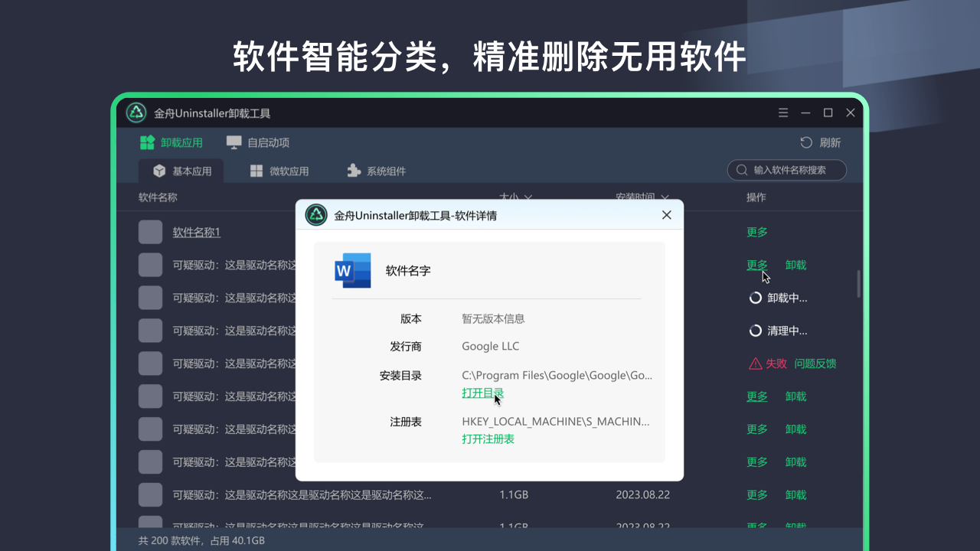Open the 大小 column sort dropdown
980x551 pixels.
[x=528, y=197]
